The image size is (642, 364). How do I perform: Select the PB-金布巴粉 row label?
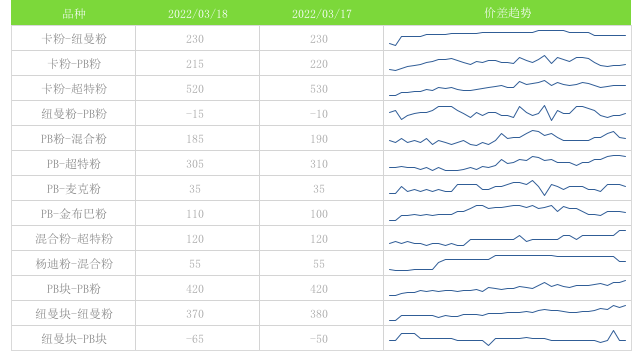tap(74, 214)
